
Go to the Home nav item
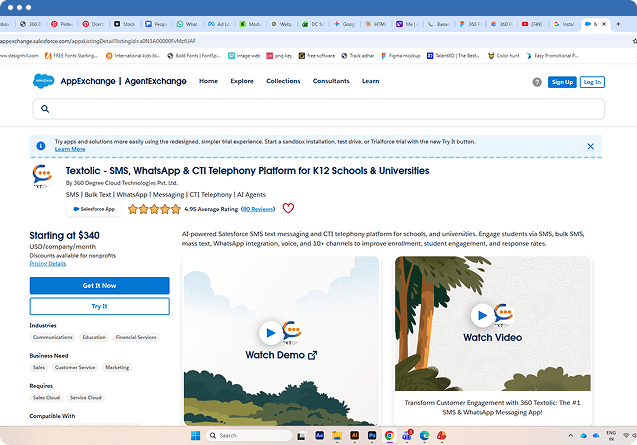pos(208,81)
